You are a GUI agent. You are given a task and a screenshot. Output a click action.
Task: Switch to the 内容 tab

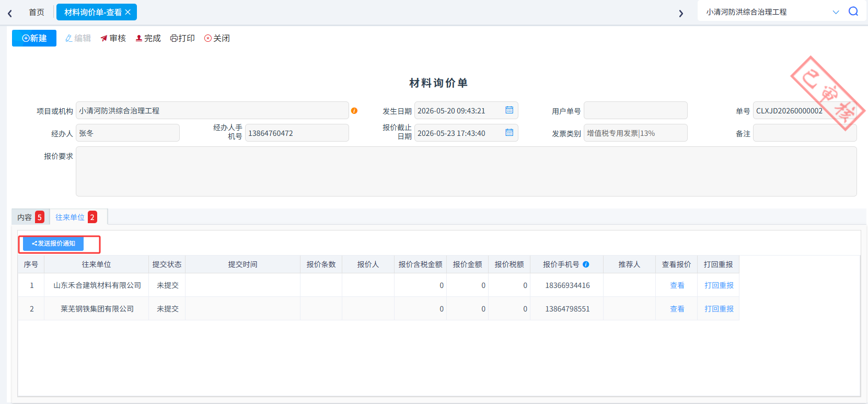[x=30, y=217]
